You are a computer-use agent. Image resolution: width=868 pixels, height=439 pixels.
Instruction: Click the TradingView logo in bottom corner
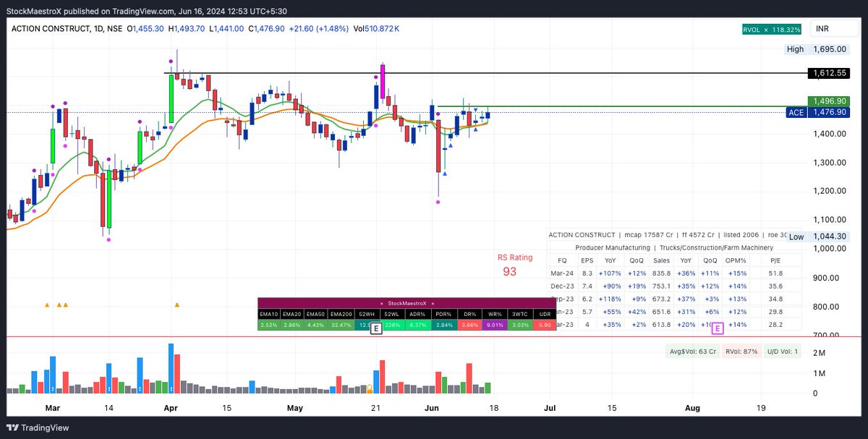click(x=36, y=427)
